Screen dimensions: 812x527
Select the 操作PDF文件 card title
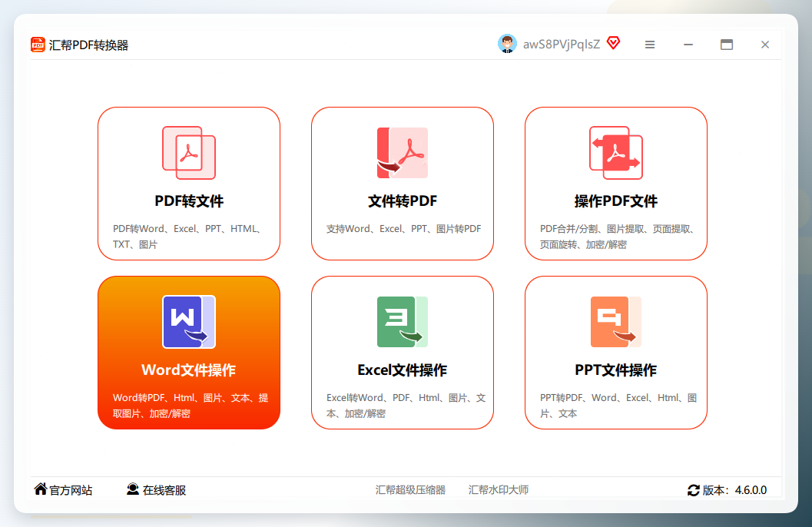[x=616, y=201]
